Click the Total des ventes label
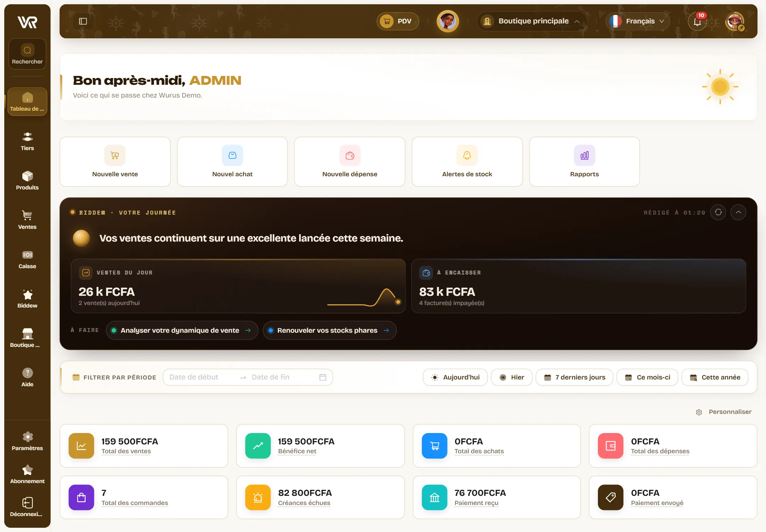Screen dimensions: 766x532 click(x=126, y=451)
